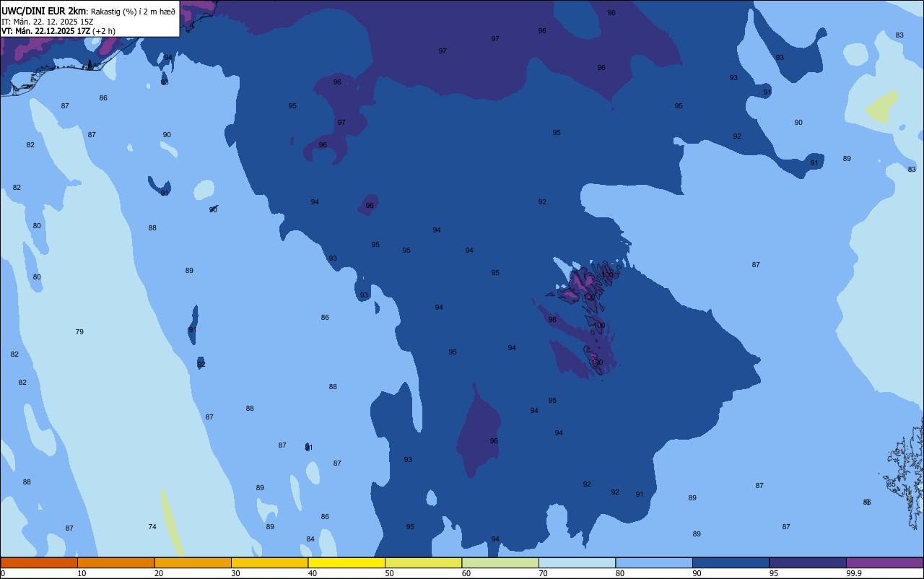924x579 pixels.
Task: Click the legend tick label '70'
Action: click(x=543, y=573)
